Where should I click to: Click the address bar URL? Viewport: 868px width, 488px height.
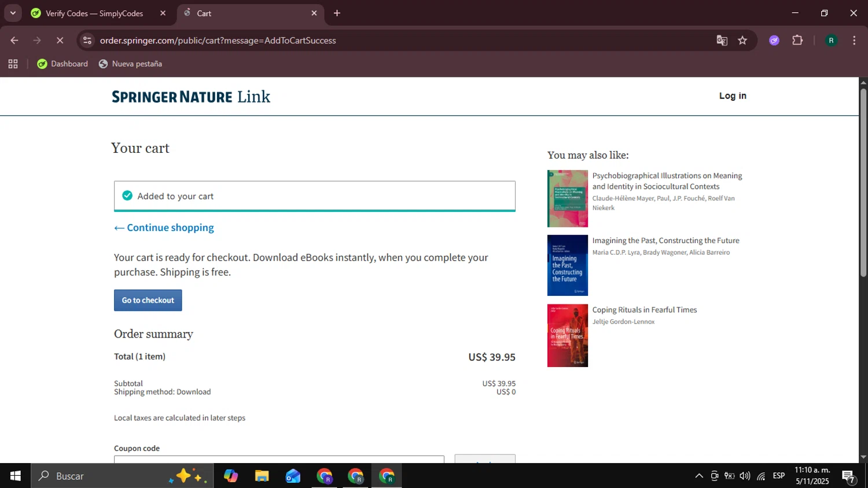(218, 41)
